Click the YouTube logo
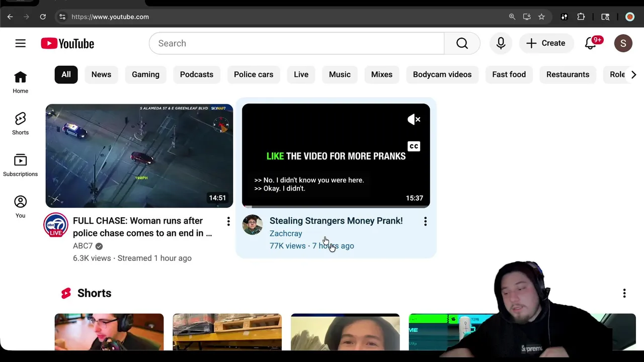This screenshot has height=362, width=644. (x=67, y=44)
